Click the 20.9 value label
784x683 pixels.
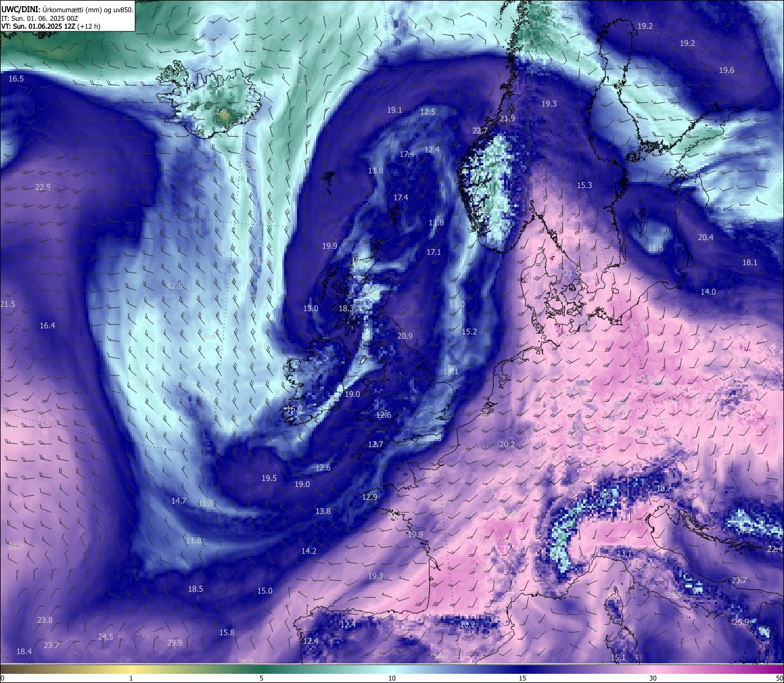405,336
